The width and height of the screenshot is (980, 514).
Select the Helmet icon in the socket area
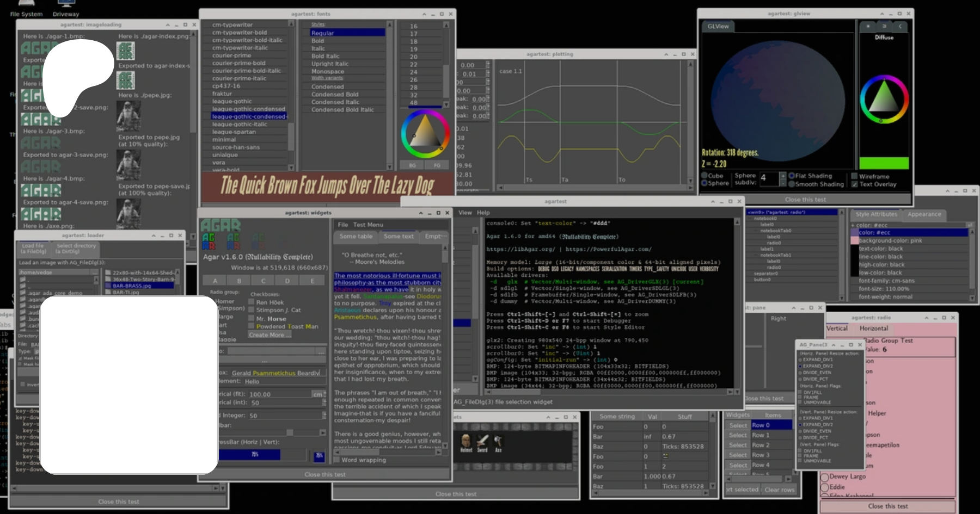point(465,441)
